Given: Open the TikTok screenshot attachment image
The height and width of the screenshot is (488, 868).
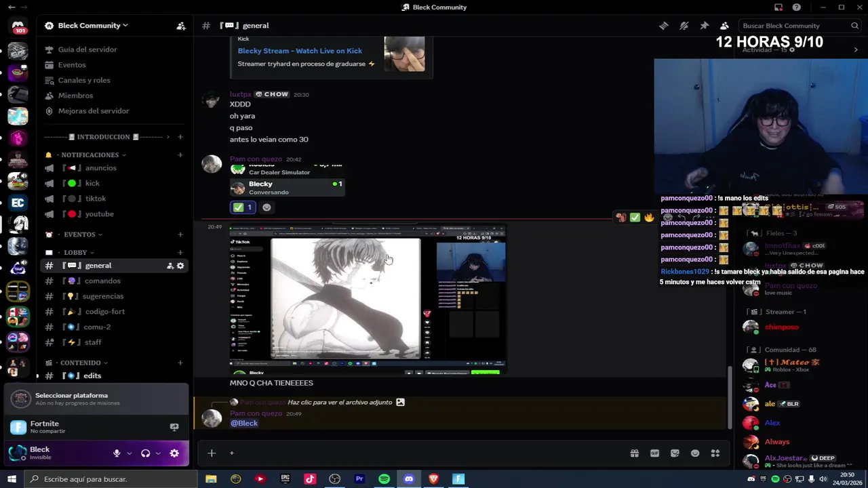Looking at the screenshot, I should click(x=368, y=300).
